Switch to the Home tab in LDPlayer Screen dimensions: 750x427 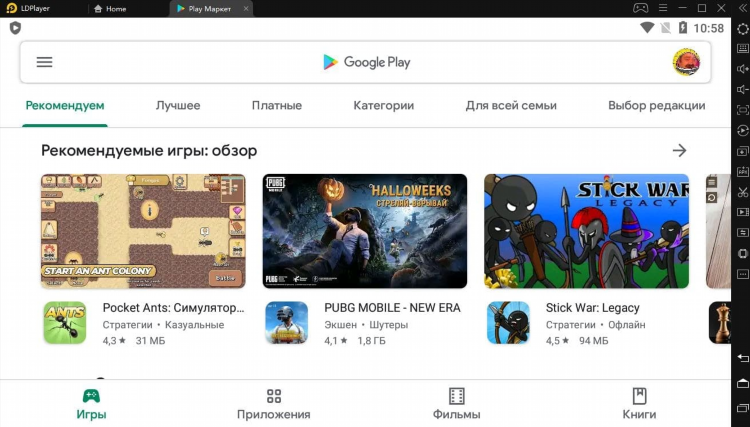pyautogui.click(x=110, y=9)
